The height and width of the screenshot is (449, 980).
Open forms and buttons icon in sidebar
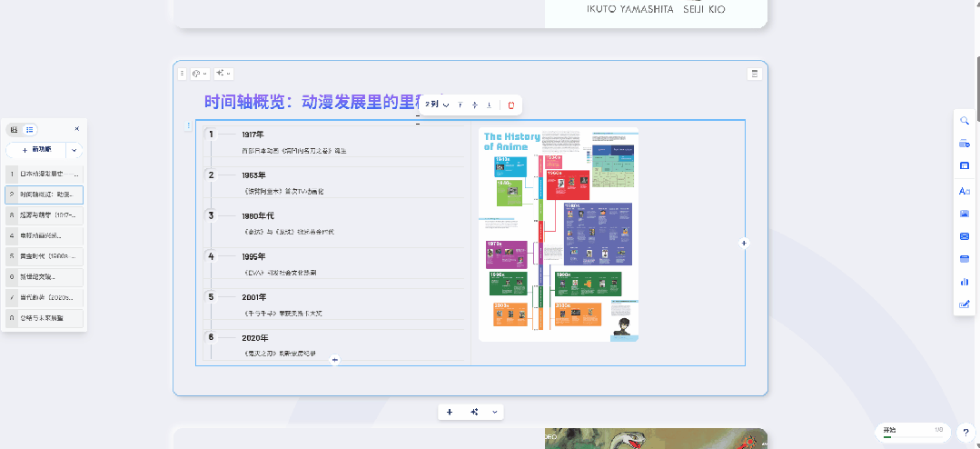[965, 304]
